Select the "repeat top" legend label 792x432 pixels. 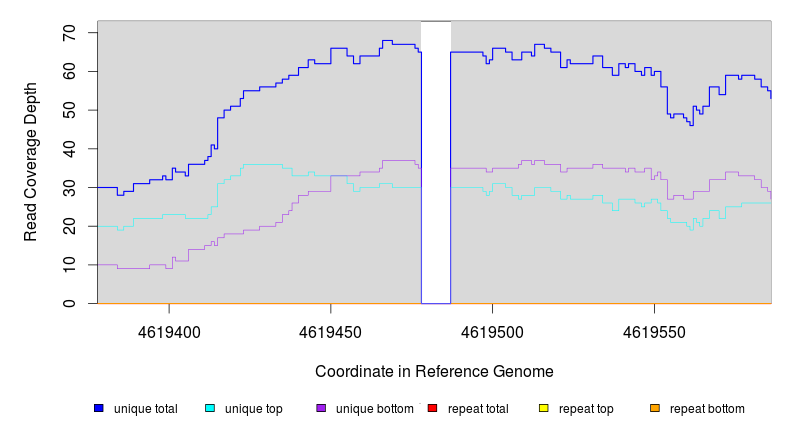click(x=586, y=409)
